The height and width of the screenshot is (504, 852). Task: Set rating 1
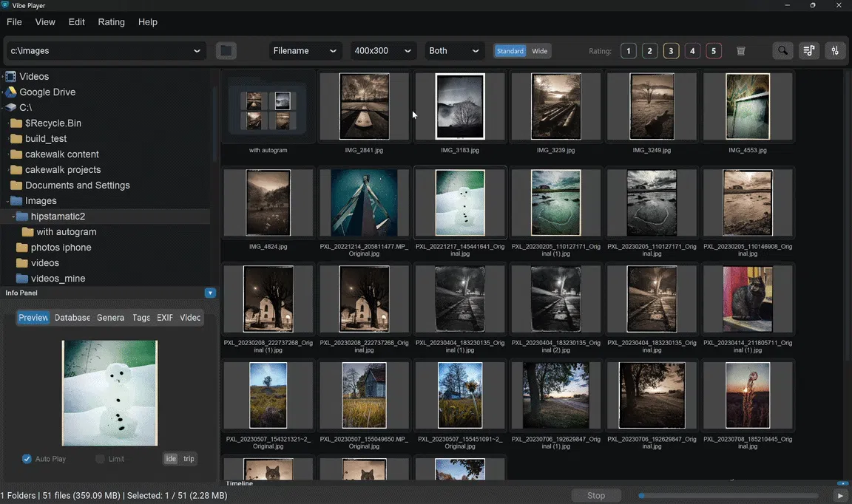coord(628,51)
